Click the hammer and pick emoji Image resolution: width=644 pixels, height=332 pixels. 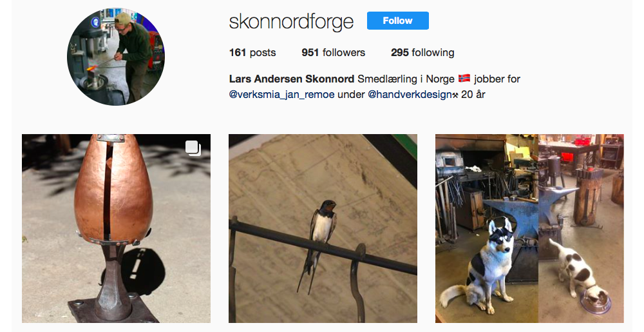tap(455, 95)
